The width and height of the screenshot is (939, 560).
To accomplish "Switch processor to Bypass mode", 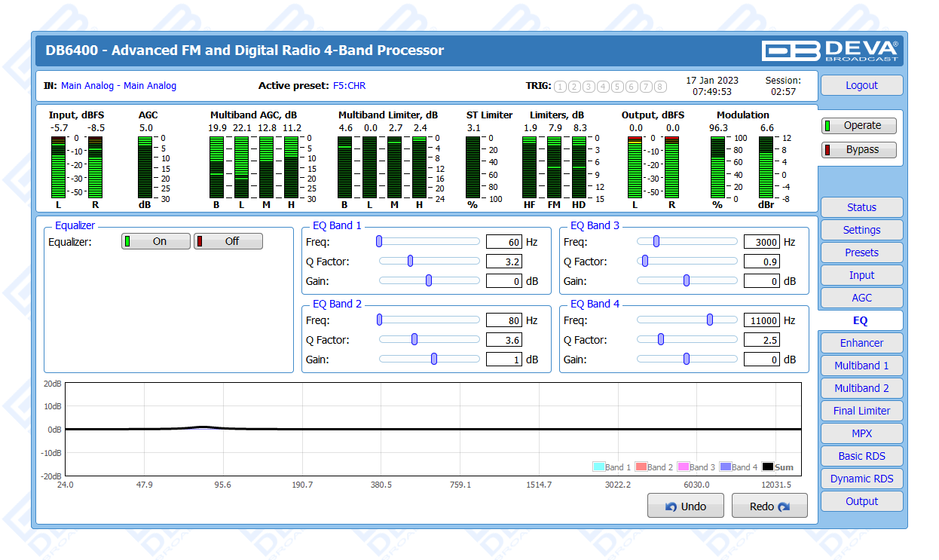I will pyautogui.click(x=859, y=150).
